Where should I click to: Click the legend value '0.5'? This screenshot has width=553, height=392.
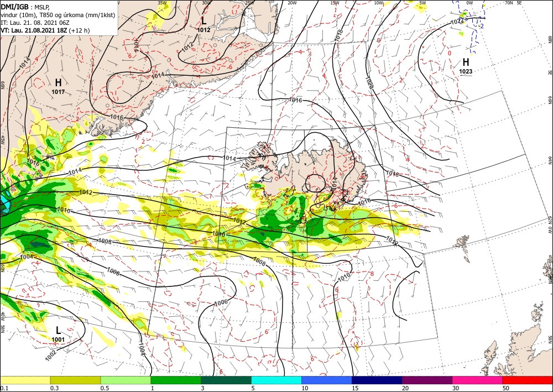105,388
